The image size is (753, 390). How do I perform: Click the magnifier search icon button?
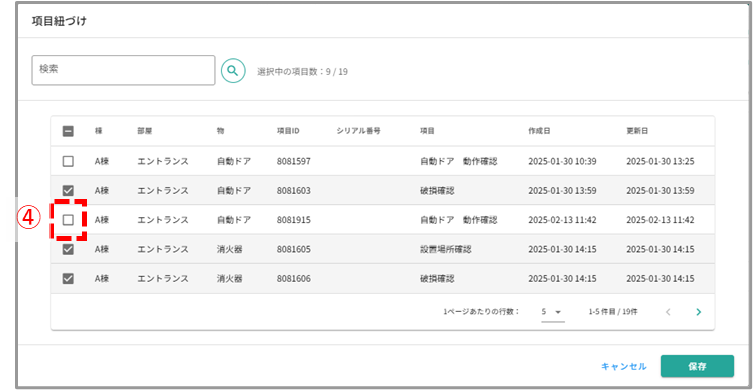233,71
